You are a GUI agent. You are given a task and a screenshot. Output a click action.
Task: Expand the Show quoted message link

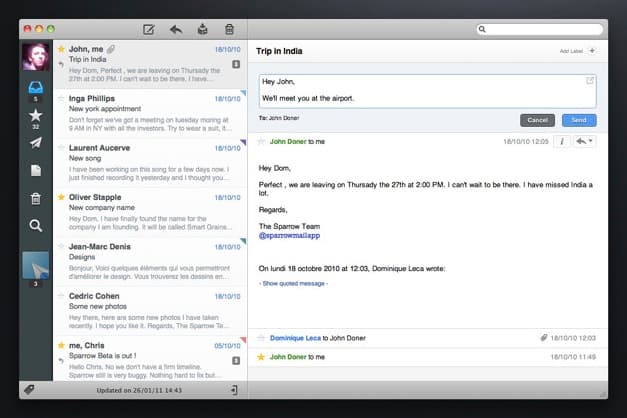tap(294, 284)
